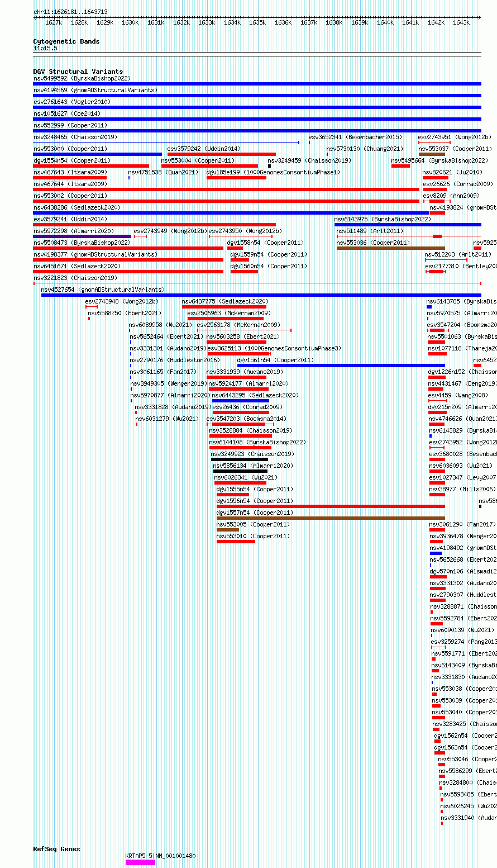Click nsv5508473 (ByrskaBishop2022) label
The image size is (497, 868).
(x=82, y=243)
